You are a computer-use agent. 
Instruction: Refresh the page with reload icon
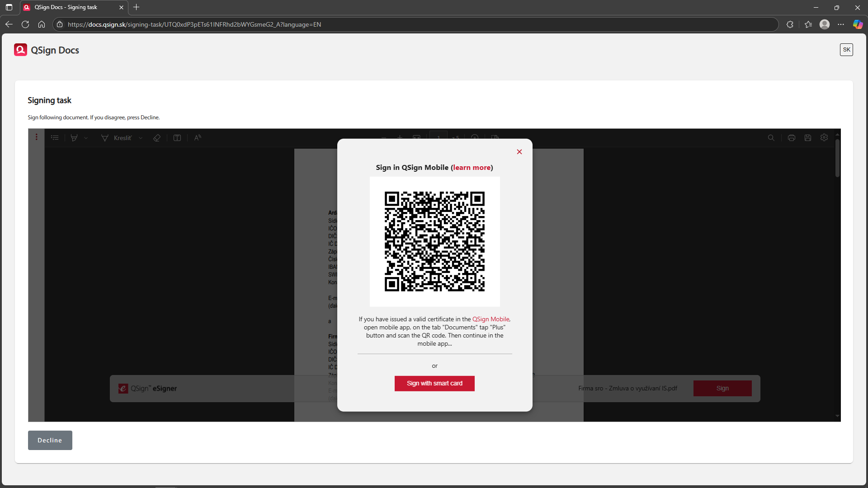pyautogui.click(x=25, y=24)
